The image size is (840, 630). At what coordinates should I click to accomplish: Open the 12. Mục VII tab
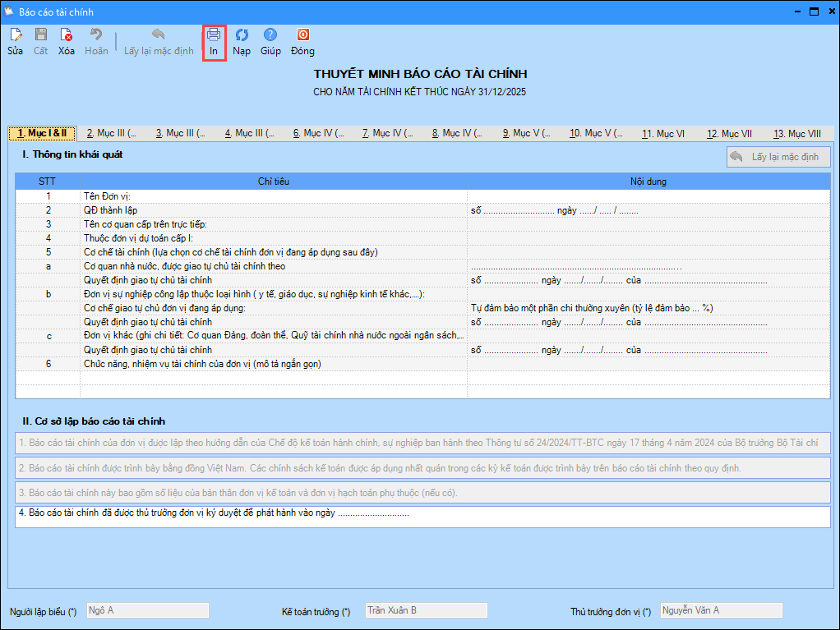[x=729, y=133]
